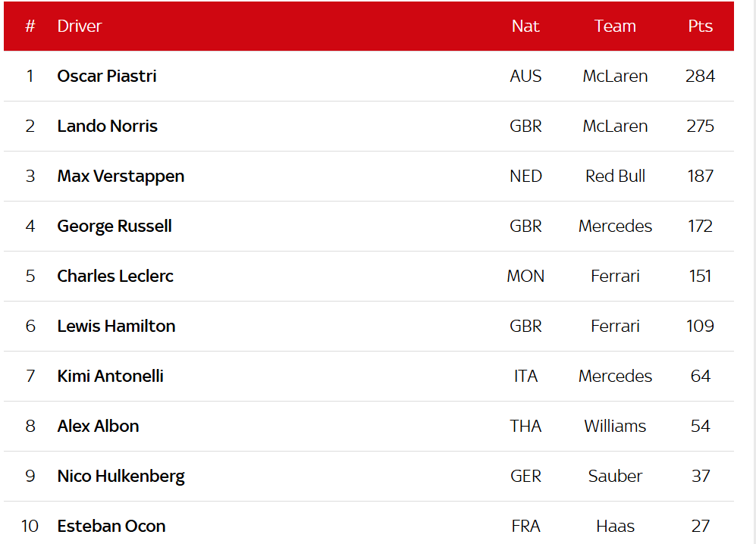The width and height of the screenshot is (756, 544).
Task: Click the Williams team cell
Action: (615, 426)
